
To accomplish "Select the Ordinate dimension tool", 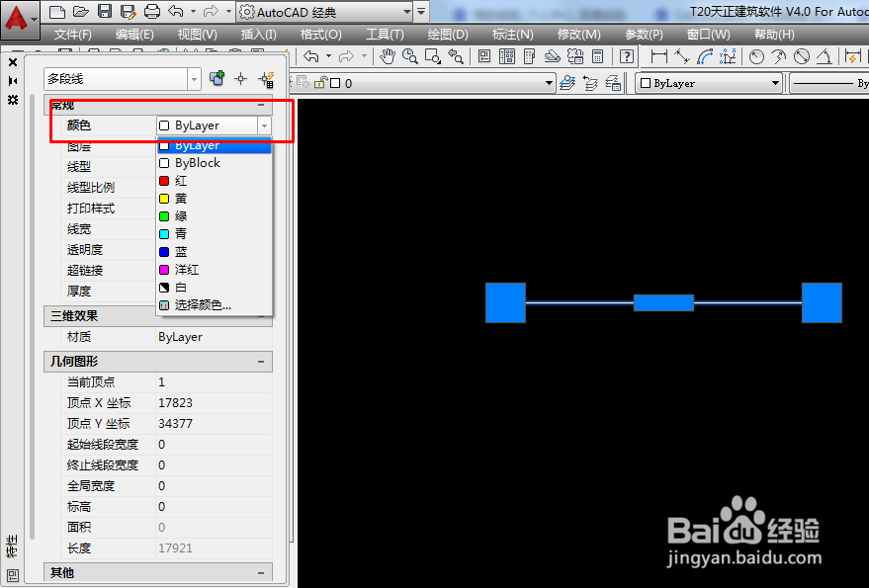I will pyautogui.click(x=728, y=56).
